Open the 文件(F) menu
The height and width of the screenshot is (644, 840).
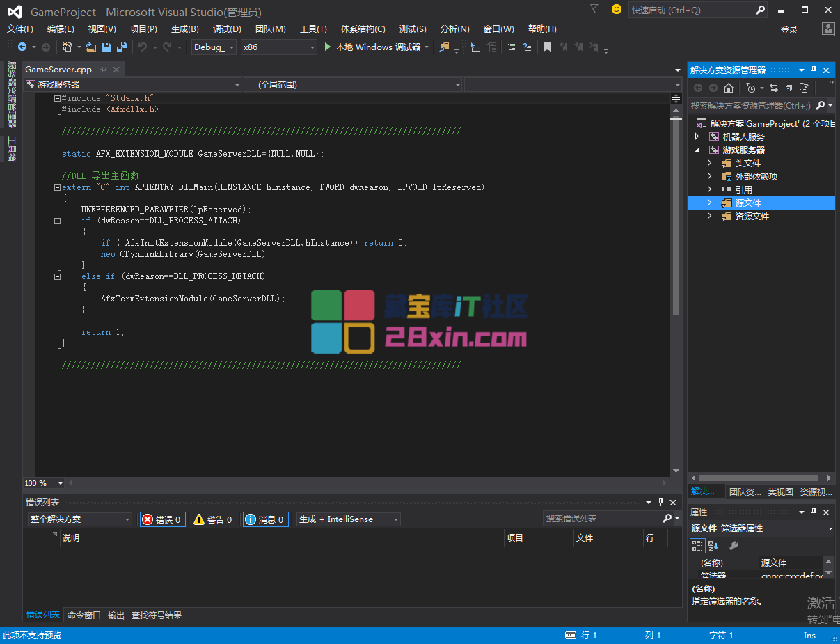coord(20,29)
